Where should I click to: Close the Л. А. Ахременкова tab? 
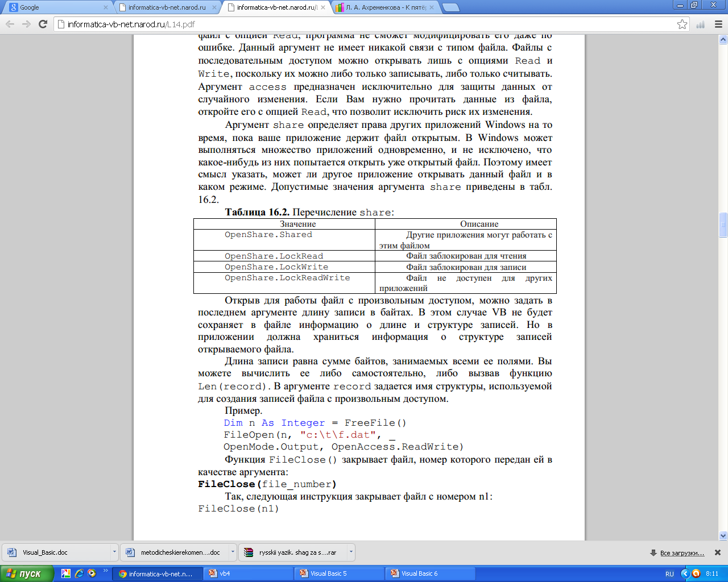pyautogui.click(x=432, y=7)
